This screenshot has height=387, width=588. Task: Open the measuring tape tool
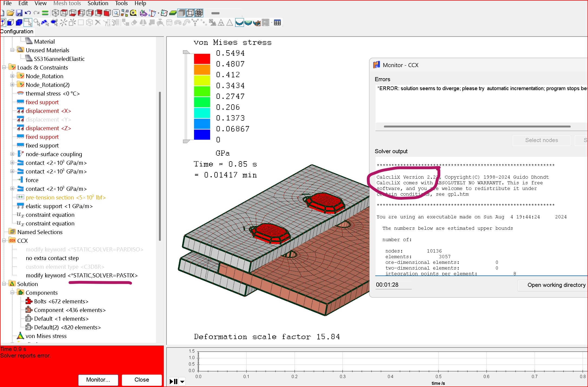pos(133,13)
